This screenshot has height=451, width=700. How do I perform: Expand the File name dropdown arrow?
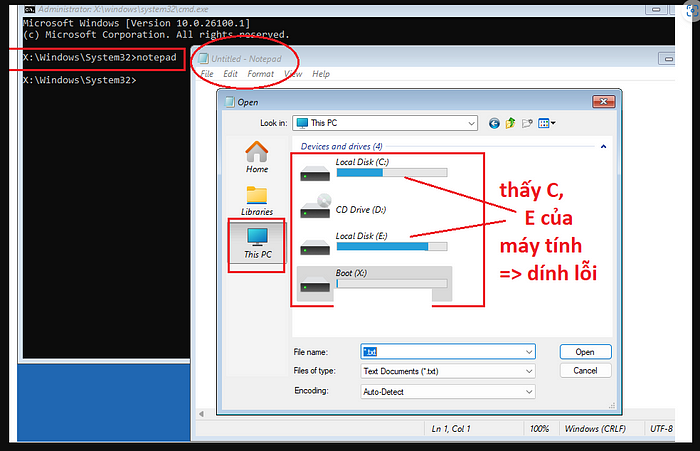529,352
